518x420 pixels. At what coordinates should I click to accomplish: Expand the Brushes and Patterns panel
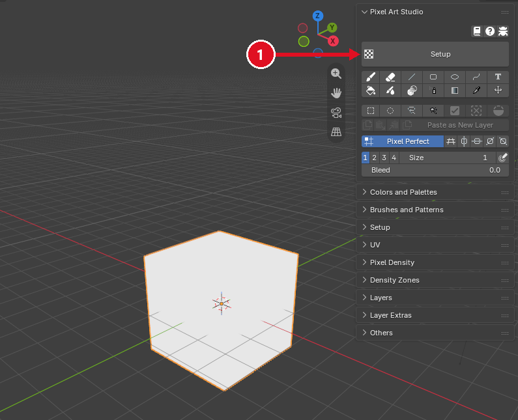(435, 210)
